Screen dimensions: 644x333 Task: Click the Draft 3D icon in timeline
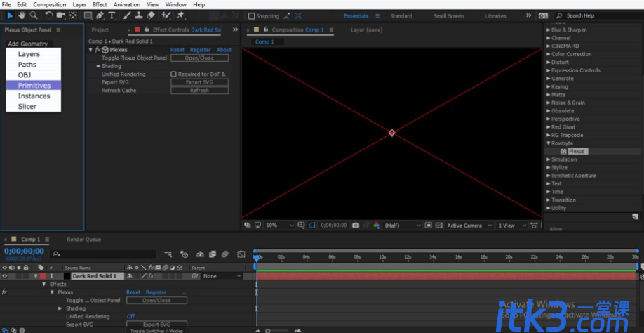184,254
